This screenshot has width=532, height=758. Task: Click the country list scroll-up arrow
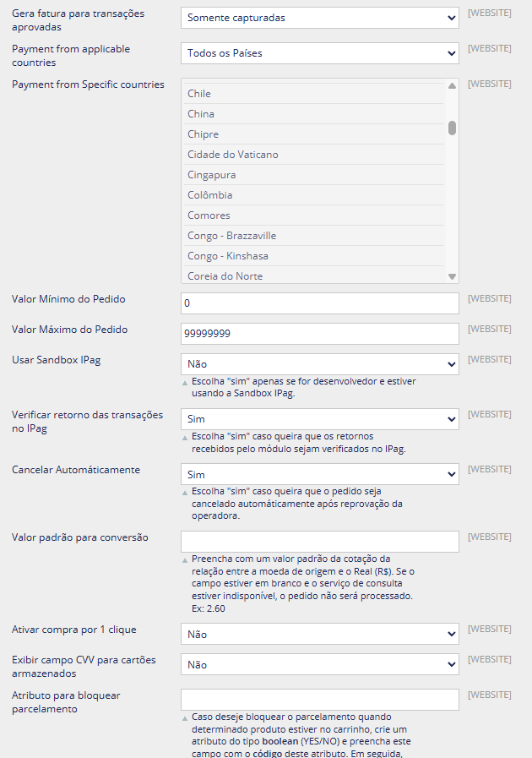pos(452,85)
